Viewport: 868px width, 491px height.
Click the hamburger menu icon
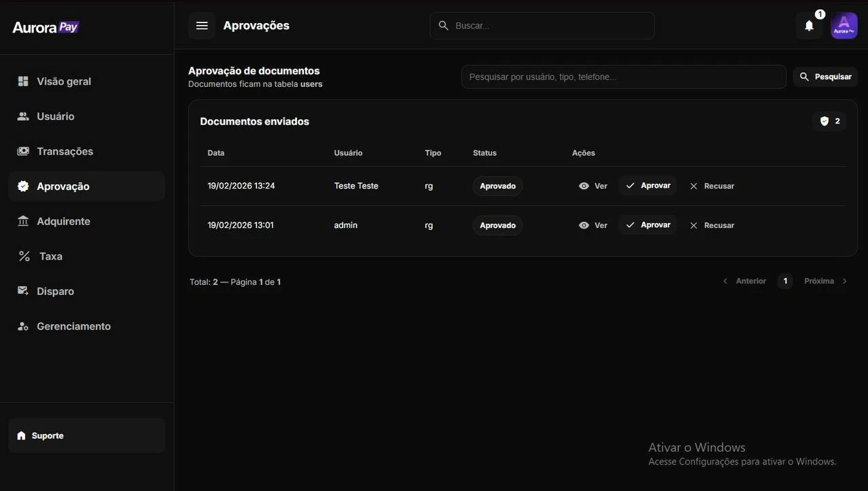pyautogui.click(x=202, y=26)
